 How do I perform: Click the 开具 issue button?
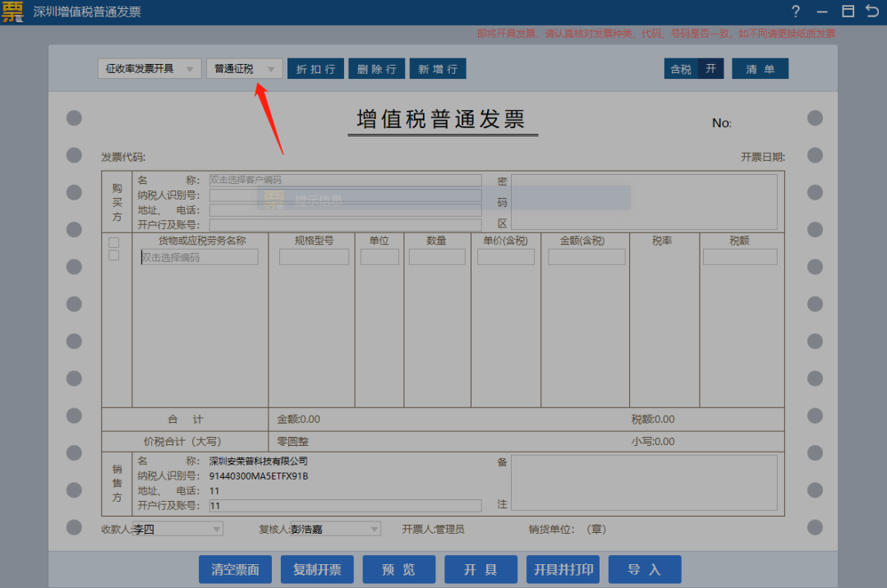coord(480,569)
